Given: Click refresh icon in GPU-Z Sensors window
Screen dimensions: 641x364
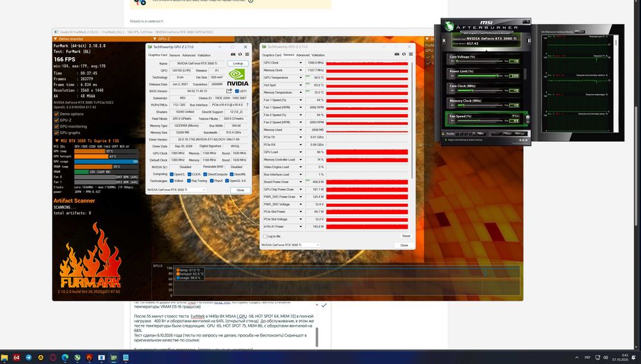Looking at the screenshot, I should [404, 54].
